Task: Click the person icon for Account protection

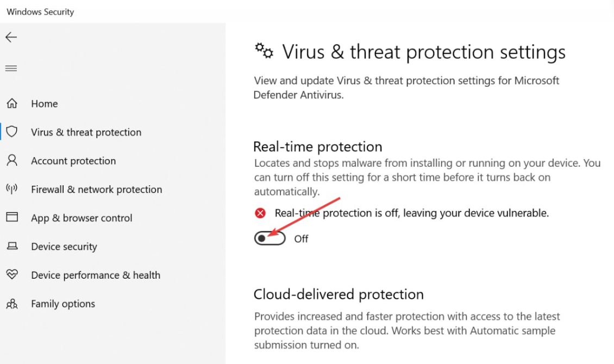Action: click(12, 161)
